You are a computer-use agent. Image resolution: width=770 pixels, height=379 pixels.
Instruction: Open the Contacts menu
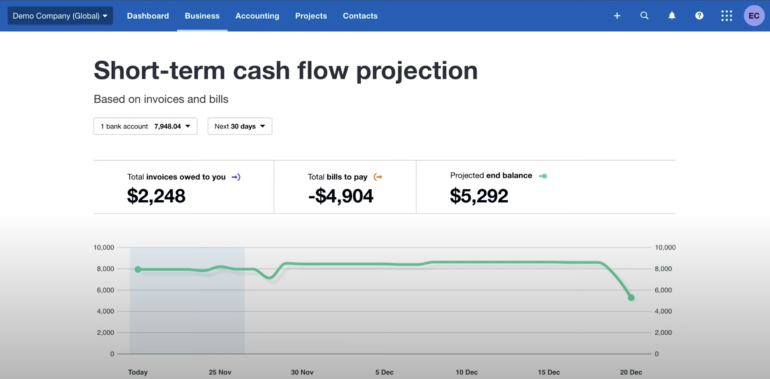pos(360,16)
